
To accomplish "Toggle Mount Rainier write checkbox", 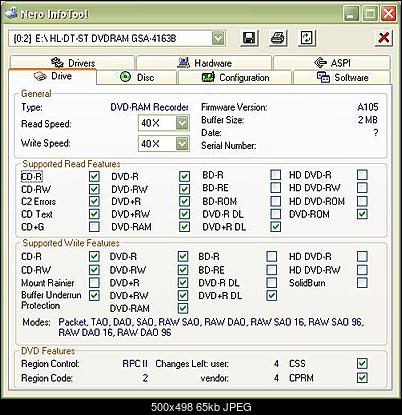I will 94,283.
